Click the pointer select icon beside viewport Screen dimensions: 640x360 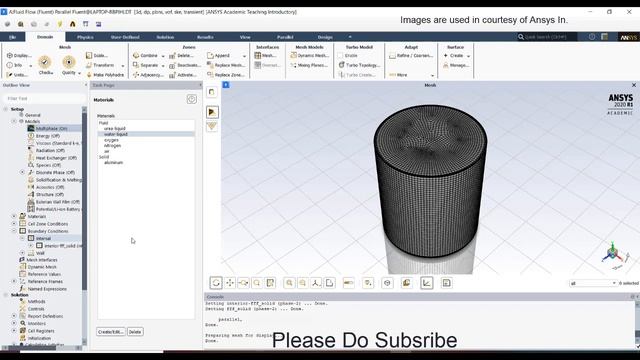point(212,112)
